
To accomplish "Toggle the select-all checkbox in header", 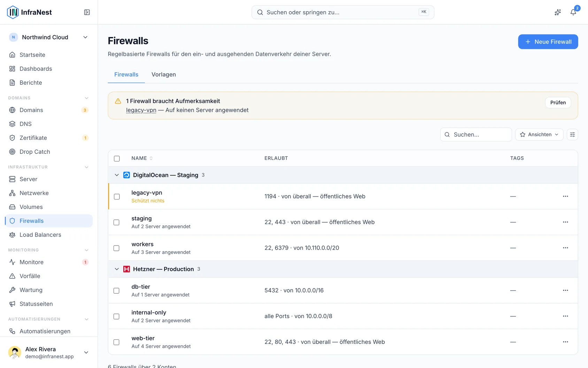I will point(117,158).
